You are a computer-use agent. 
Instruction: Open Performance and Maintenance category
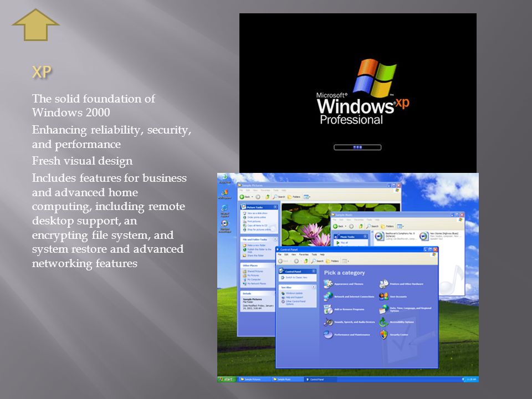click(x=347, y=335)
